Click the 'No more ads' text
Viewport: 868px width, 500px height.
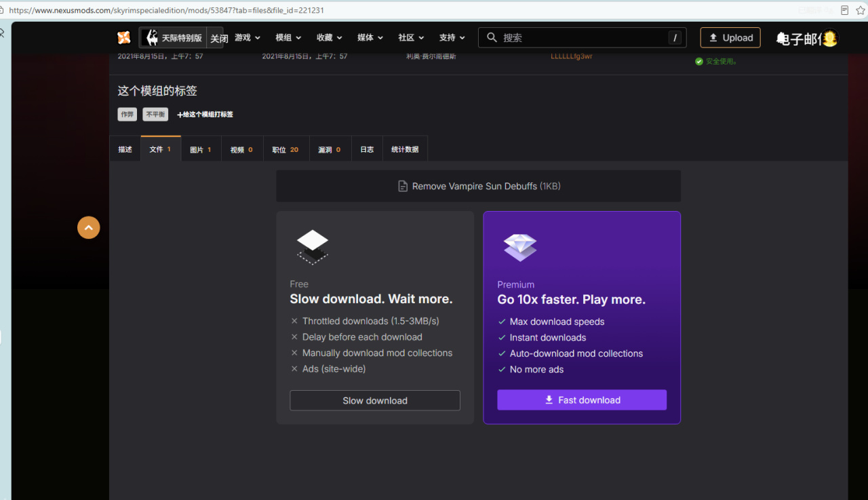(x=536, y=370)
